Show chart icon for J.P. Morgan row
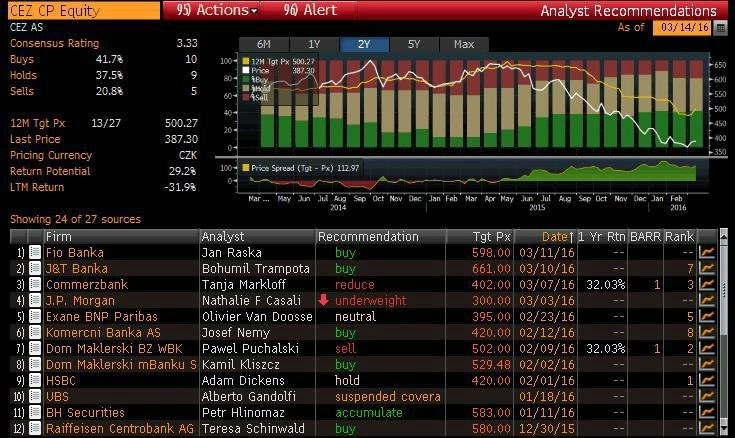Image resolution: width=735 pixels, height=438 pixels. coord(706,300)
